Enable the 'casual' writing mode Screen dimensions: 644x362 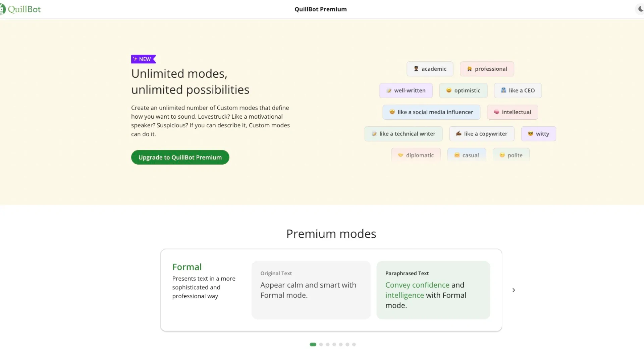[x=466, y=155]
